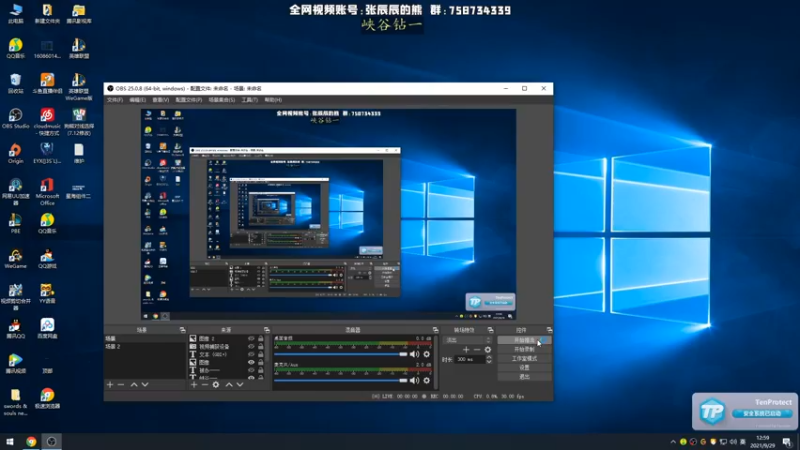Click the Chrome icon on the taskbar

tap(31, 442)
